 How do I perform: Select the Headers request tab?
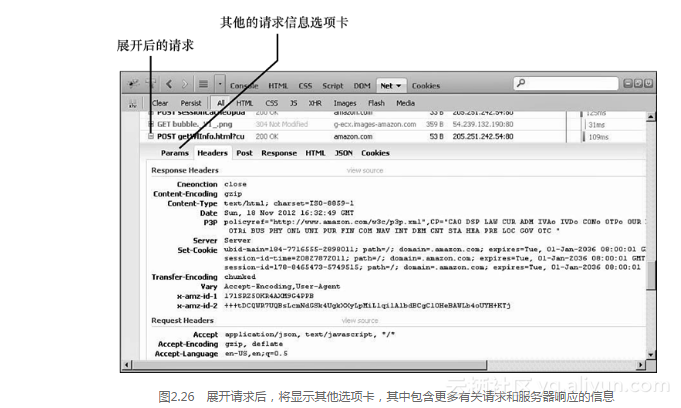212,153
